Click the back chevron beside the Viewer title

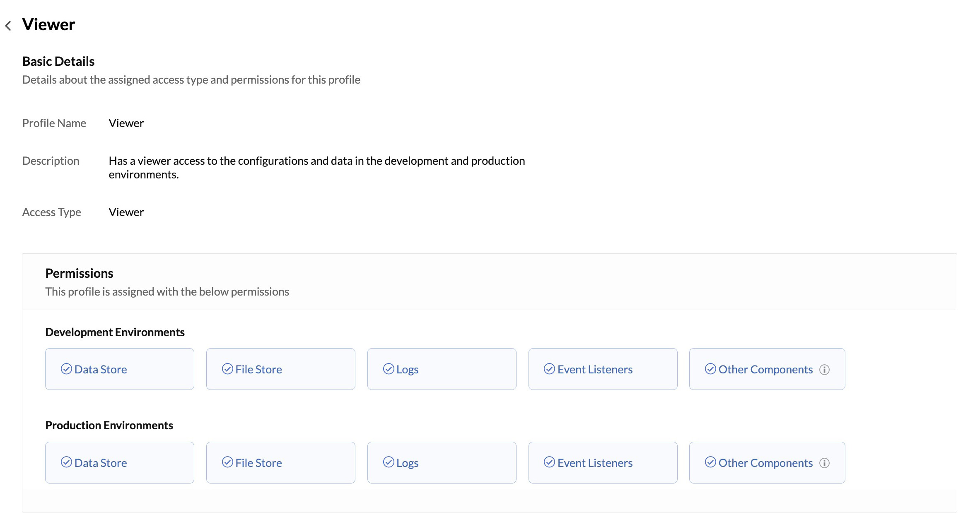[x=9, y=25]
